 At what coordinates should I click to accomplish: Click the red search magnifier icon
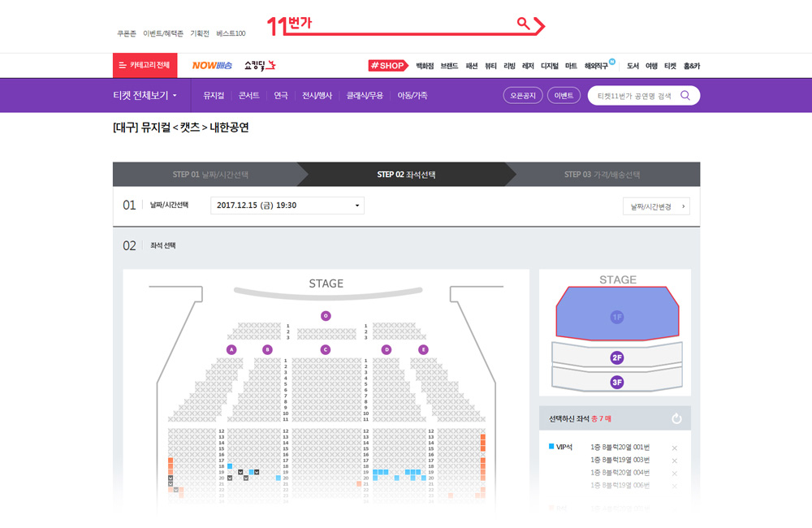pyautogui.click(x=524, y=24)
